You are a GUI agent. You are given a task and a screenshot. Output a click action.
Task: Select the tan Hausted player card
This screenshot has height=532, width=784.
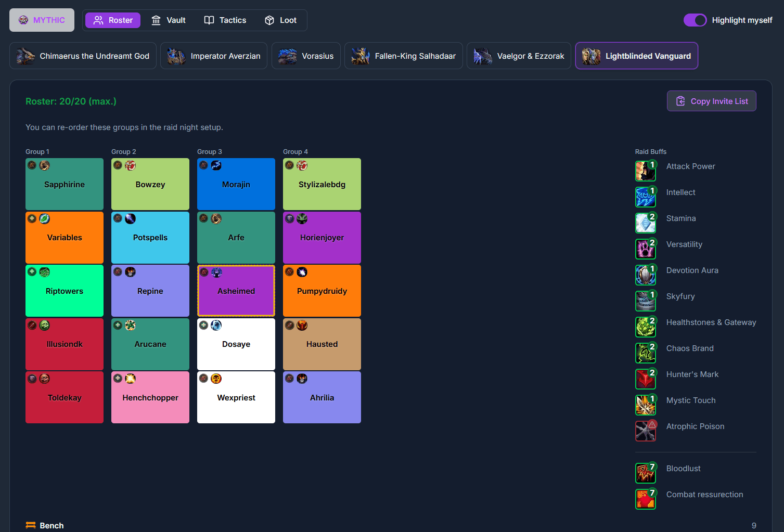click(x=322, y=344)
